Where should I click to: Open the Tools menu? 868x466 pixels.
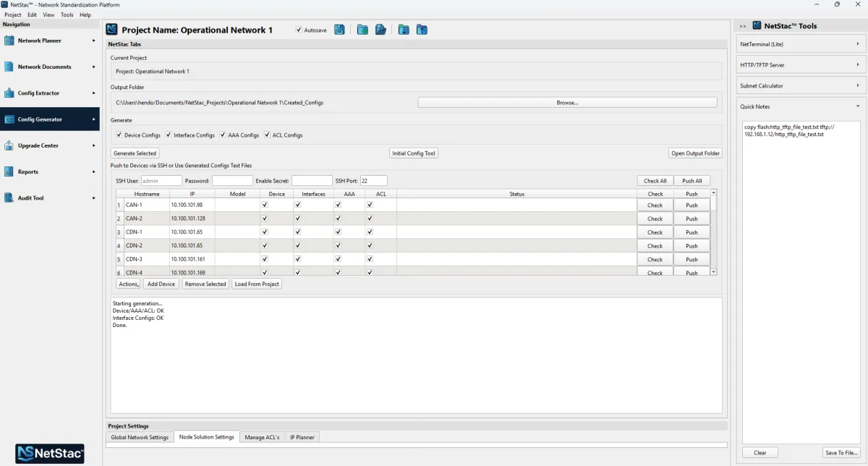(67, 14)
